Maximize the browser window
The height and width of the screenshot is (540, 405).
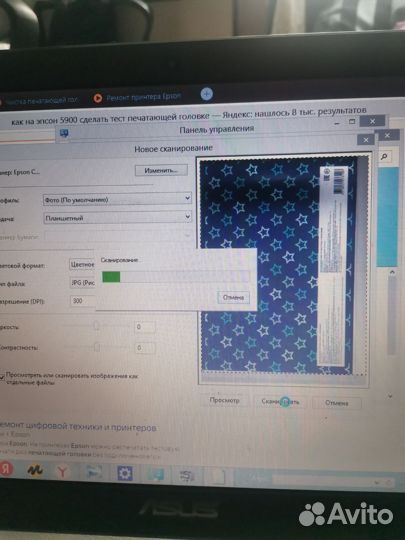[352, 122]
